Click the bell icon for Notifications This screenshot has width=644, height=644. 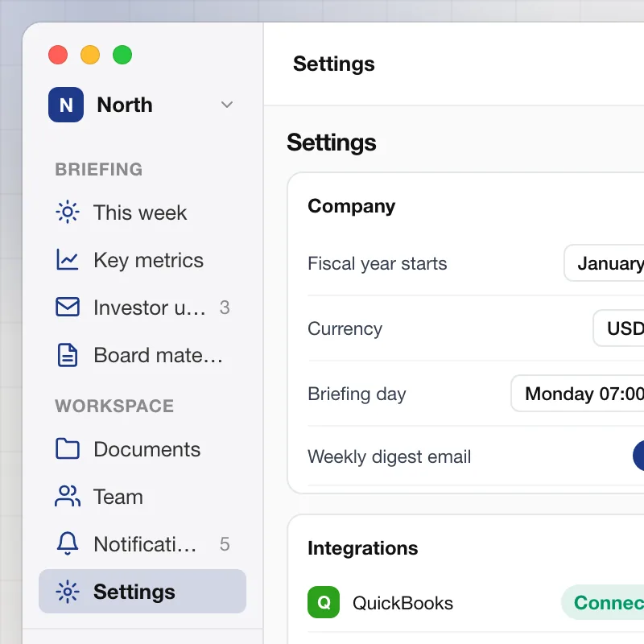68,544
